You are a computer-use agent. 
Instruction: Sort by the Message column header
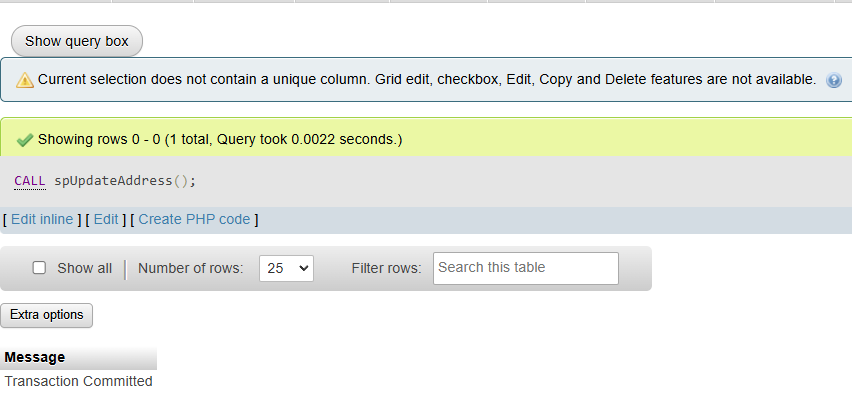(35, 357)
